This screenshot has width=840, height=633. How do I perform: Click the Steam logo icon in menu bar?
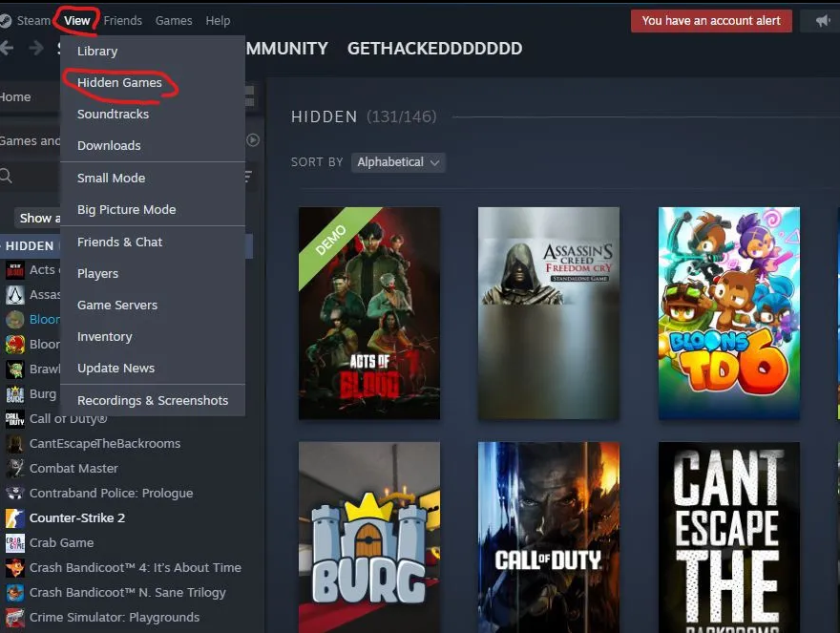pos(6,21)
